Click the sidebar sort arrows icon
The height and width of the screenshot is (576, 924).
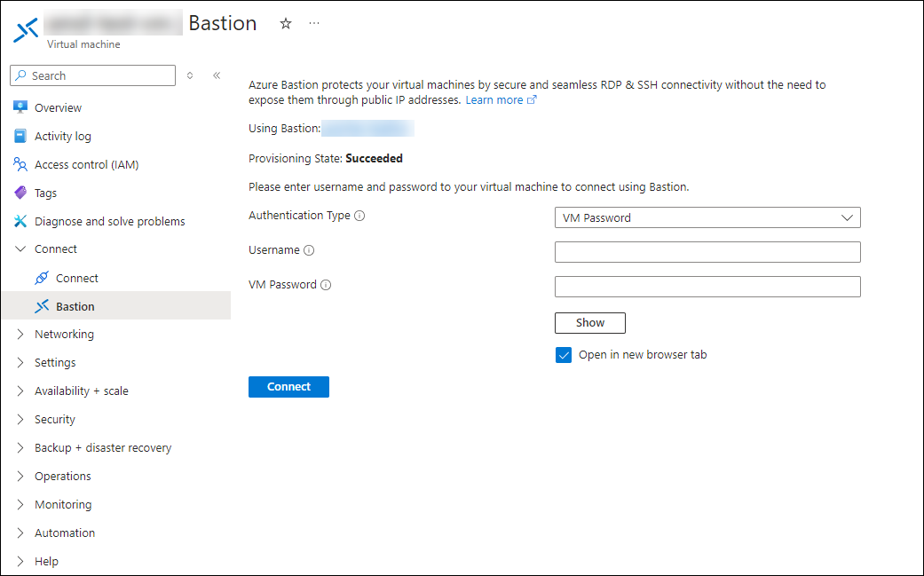[190, 75]
